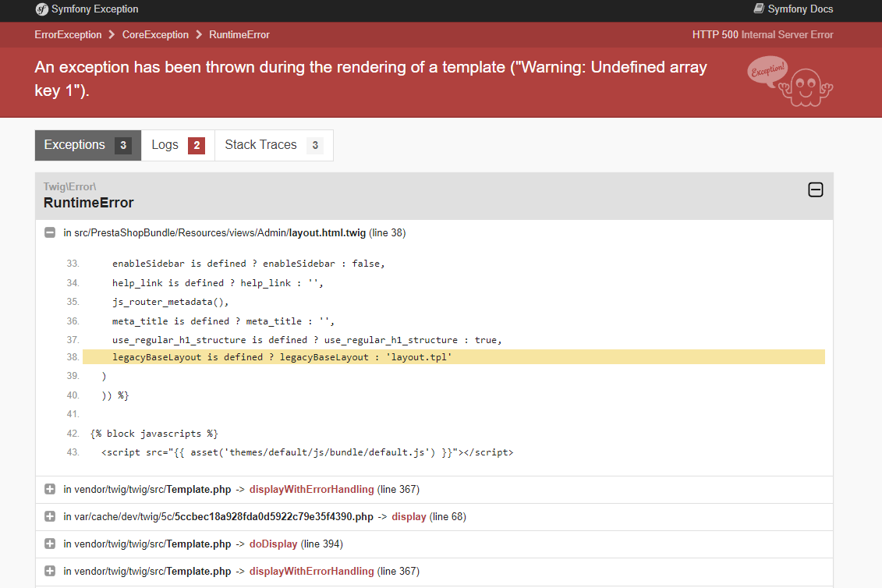Select the Exceptions tab

pyautogui.click(x=87, y=145)
